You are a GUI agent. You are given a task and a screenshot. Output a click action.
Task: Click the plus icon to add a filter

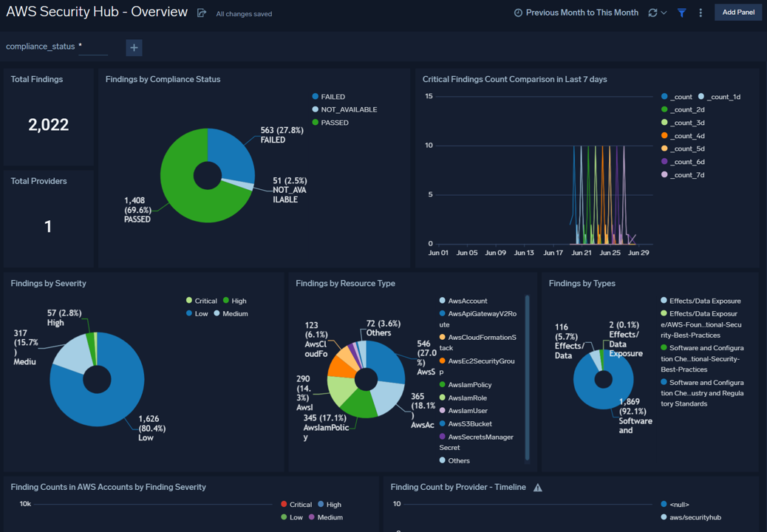pyautogui.click(x=133, y=47)
